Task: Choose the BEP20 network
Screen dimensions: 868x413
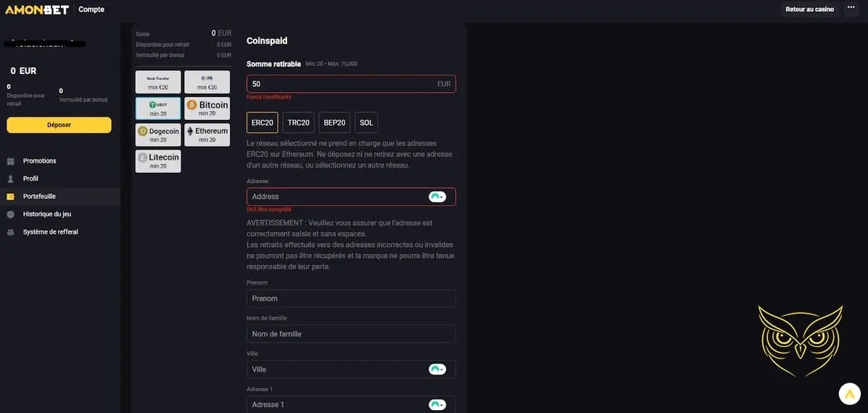Action: tap(334, 123)
